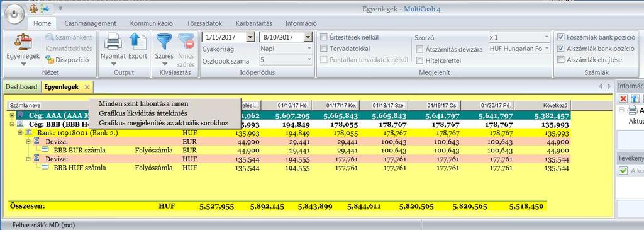Collapse the Információ panel tree node

(x=622, y=110)
